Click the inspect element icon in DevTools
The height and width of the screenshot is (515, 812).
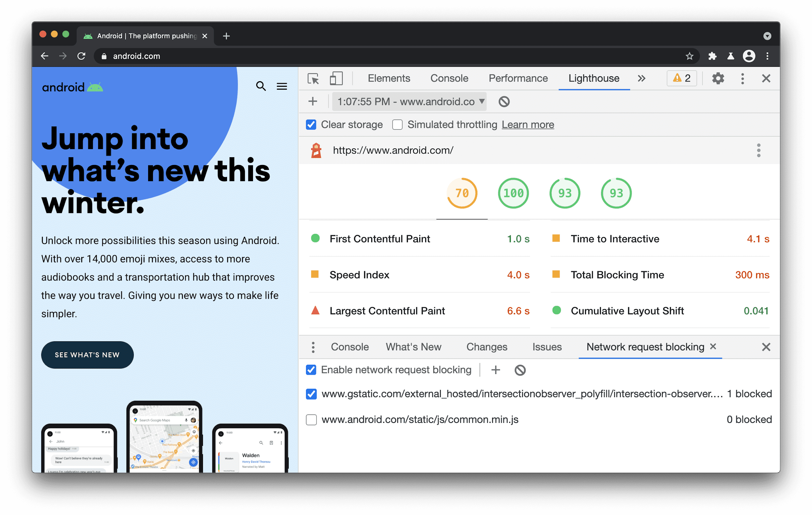tap(313, 78)
